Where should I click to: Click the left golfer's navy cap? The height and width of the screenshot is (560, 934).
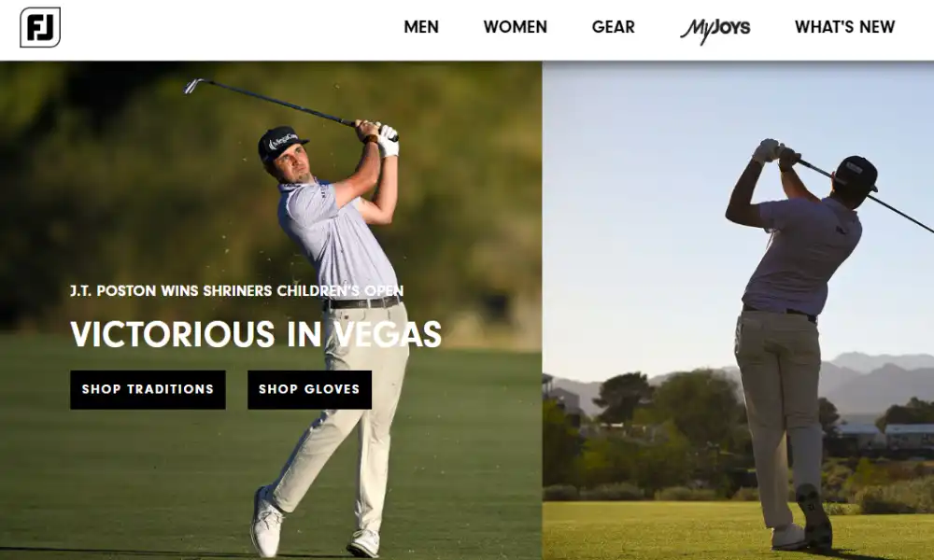(281, 143)
